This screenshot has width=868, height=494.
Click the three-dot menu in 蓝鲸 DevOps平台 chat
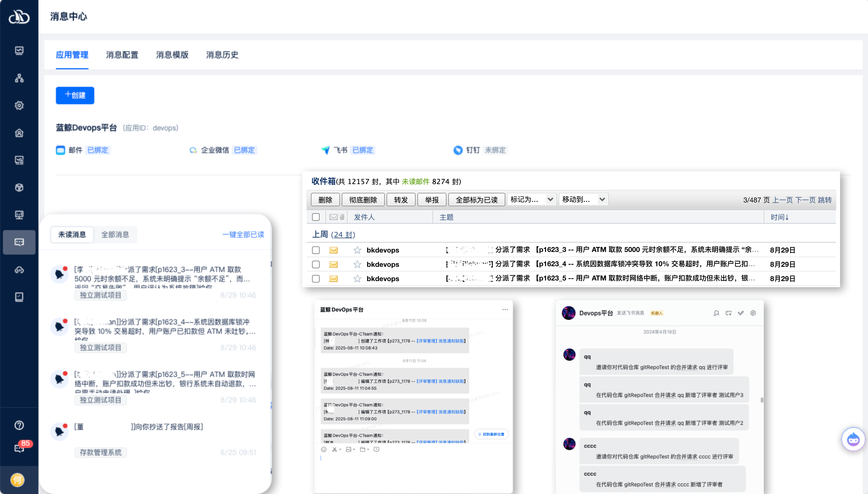tap(505, 309)
